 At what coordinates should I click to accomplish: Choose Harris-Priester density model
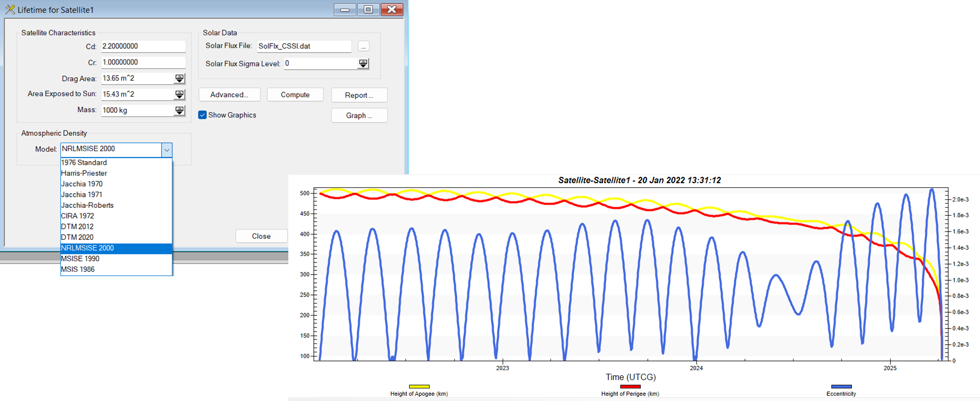click(x=84, y=173)
